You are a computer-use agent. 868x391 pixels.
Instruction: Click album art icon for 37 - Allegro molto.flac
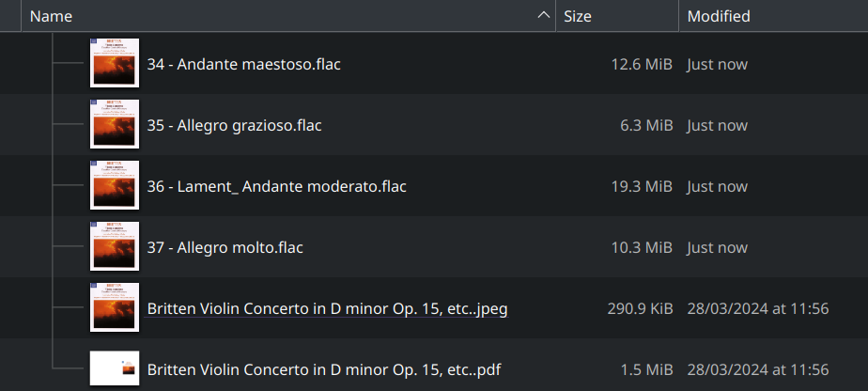[x=115, y=247]
